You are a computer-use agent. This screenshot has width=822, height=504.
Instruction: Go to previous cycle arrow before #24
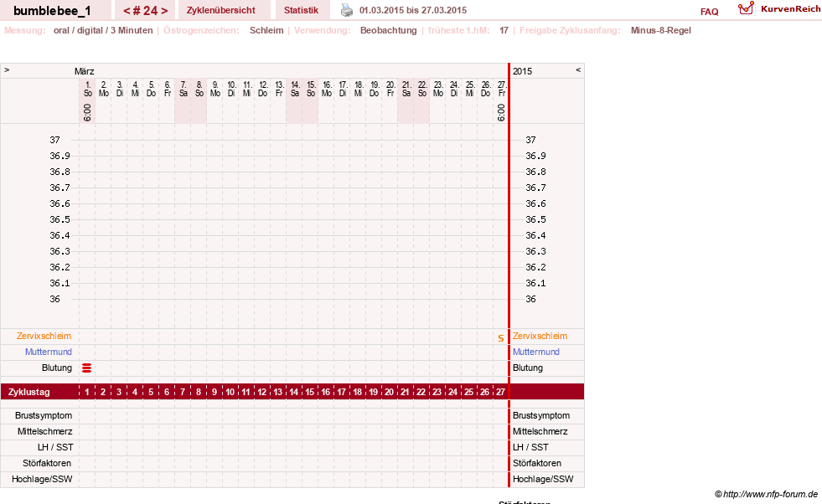point(127,11)
